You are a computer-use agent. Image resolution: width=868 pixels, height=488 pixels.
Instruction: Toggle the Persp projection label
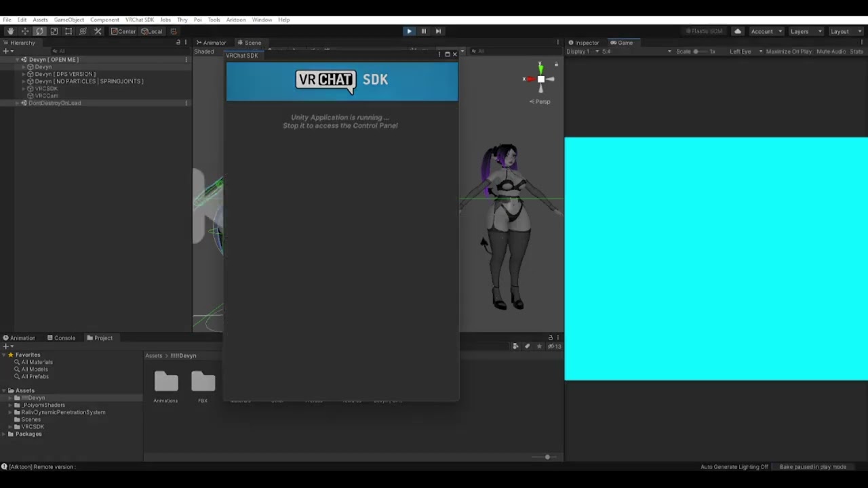pos(540,102)
